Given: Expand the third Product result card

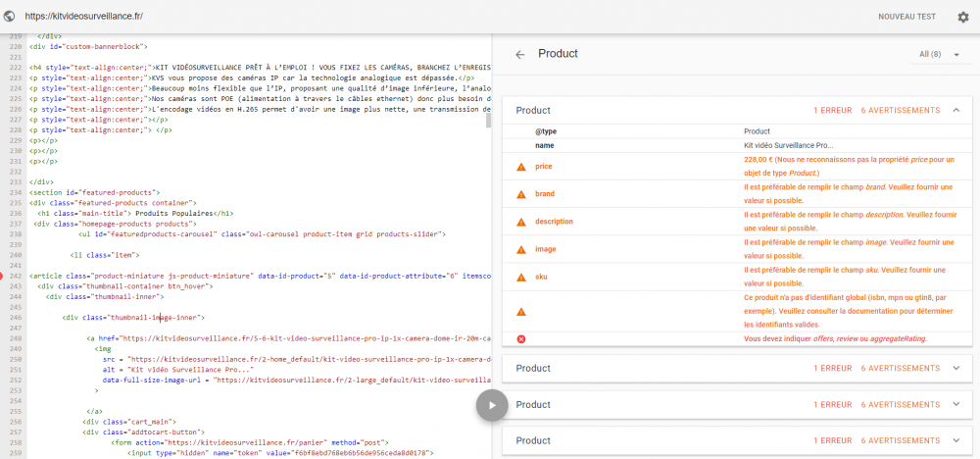Looking at the screenshot, I should 955,404.
